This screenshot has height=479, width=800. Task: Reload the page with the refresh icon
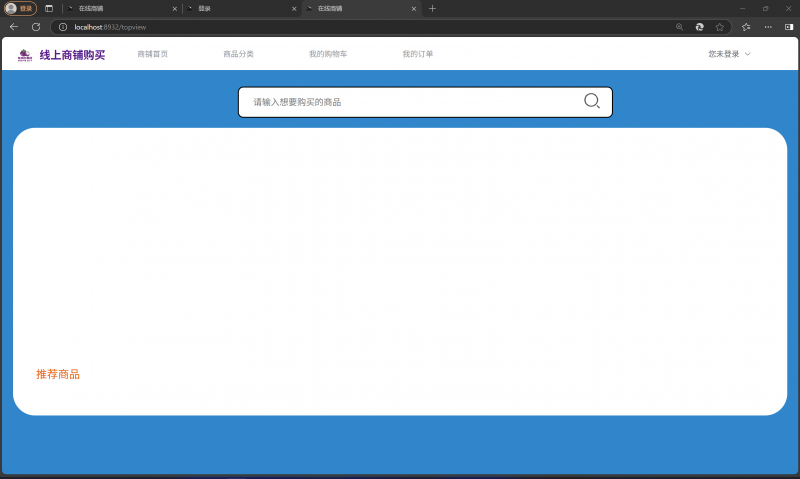[x=36, y=27]
